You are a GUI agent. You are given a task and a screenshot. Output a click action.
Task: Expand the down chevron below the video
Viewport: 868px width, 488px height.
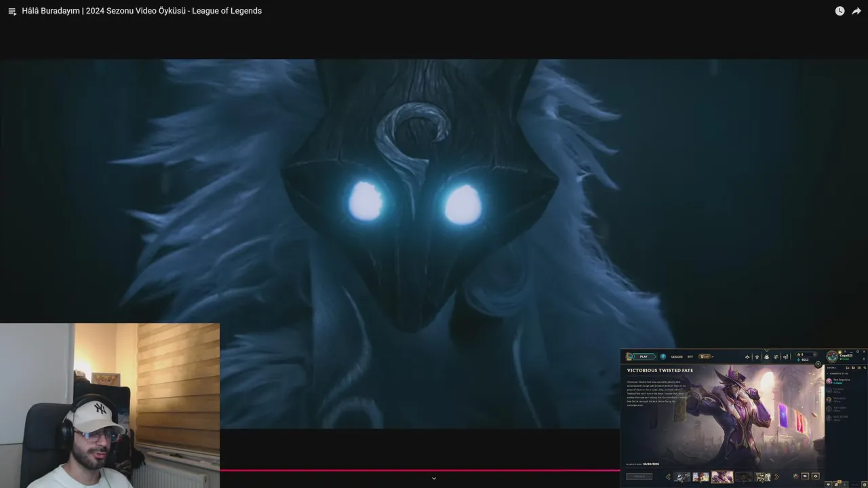[434, 479]
